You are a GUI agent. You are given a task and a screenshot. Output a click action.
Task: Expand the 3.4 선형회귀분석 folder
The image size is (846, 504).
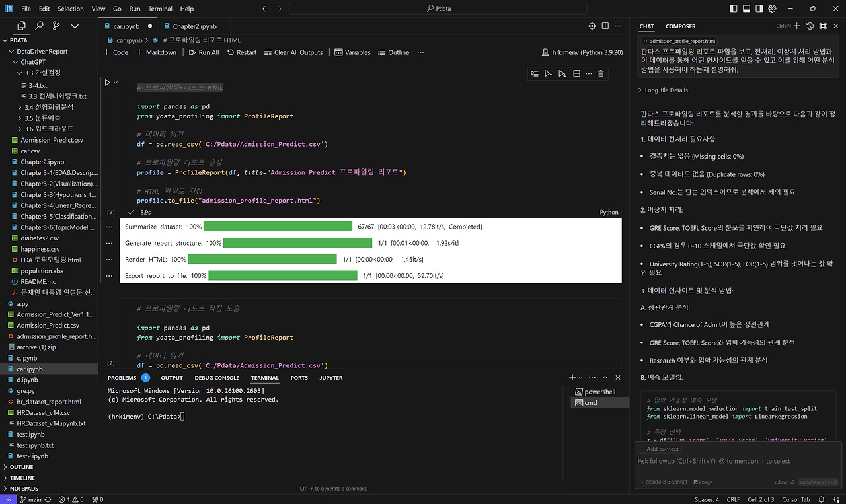[48, 106]
